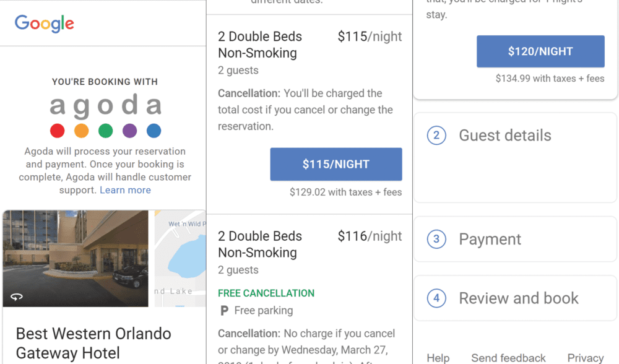Click the red Agoda dot
Screen dimensions: 619x364
click(57, 131)
